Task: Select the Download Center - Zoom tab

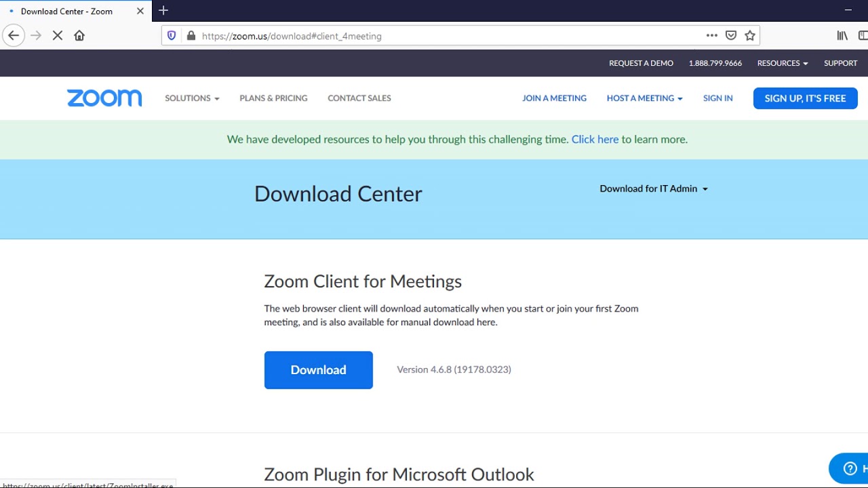Action: 75,12
